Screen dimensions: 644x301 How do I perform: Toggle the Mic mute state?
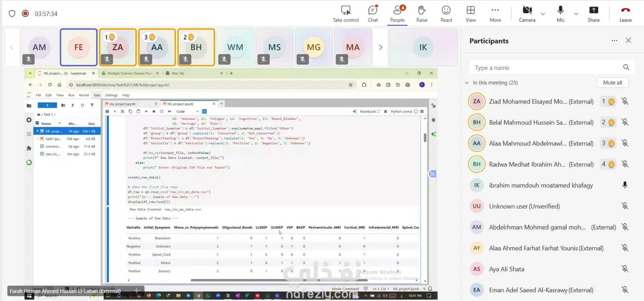pyautogui.click(x=560, y=14)
